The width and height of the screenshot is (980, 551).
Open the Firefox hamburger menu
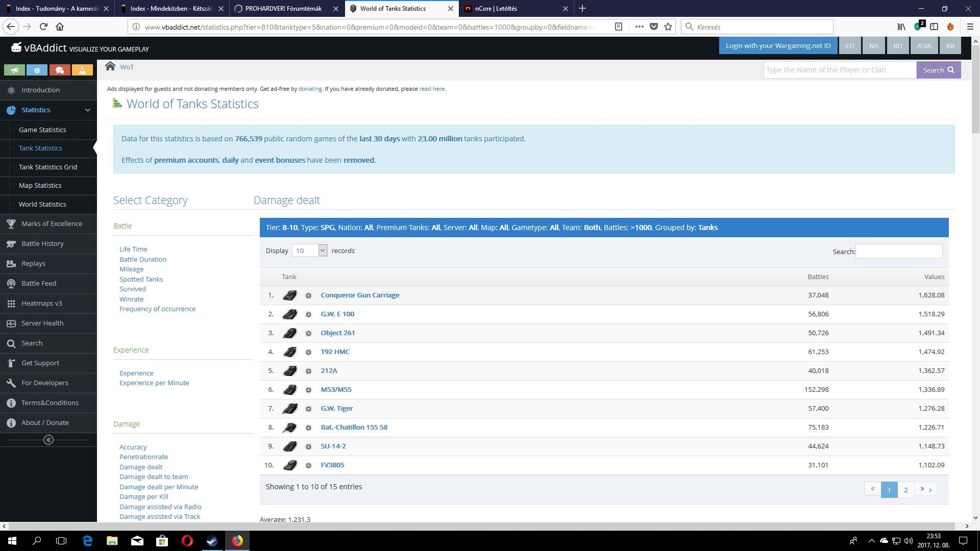coord(970,27)
